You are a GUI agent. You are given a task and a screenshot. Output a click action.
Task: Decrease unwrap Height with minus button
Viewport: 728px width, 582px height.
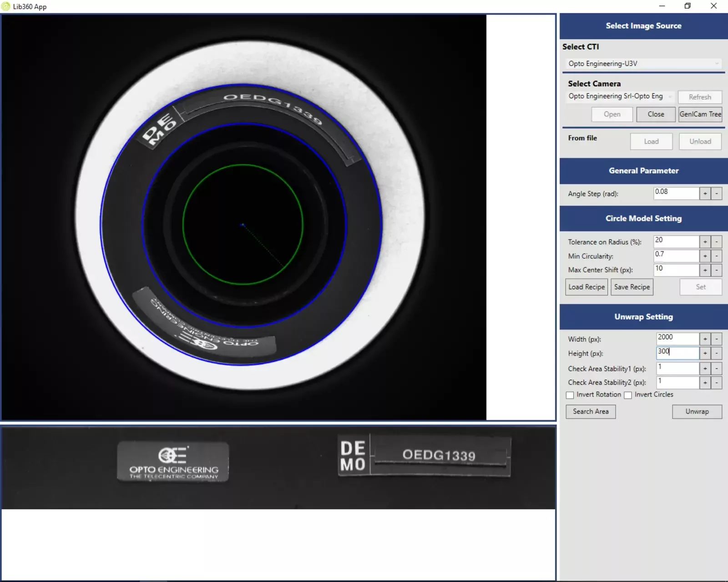pyautogui.click(x=717, y=353)
